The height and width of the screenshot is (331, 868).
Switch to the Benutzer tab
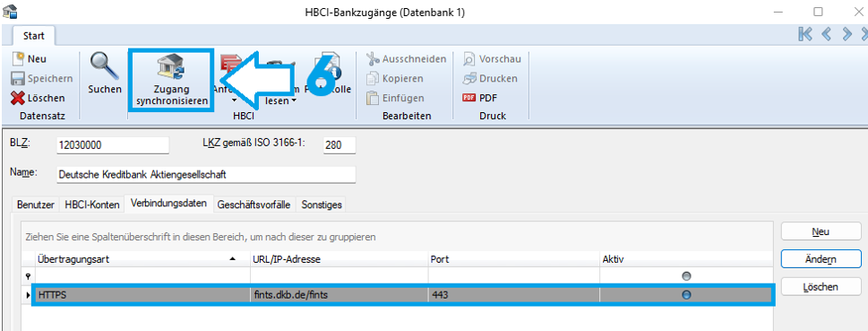click(36, 205)
